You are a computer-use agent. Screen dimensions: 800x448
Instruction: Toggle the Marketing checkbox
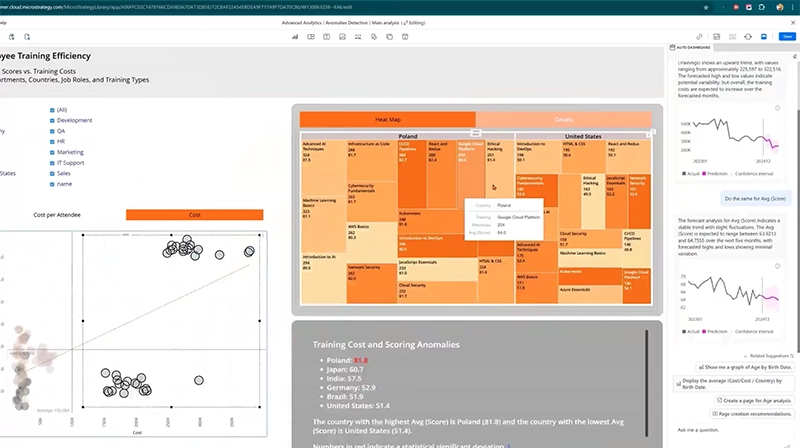(x=52, y=152)
